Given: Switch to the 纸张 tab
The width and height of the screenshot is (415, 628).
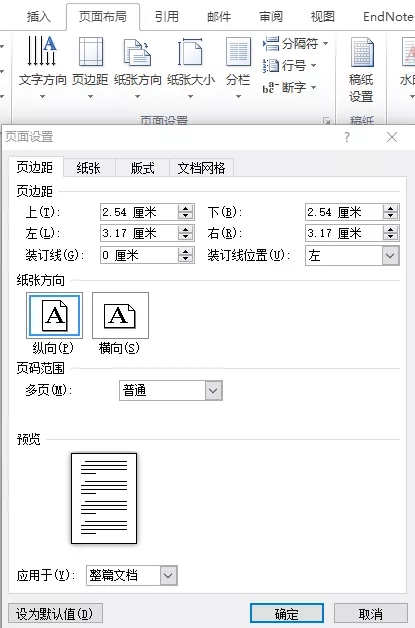Looking at the screenshot, I should [89, 168].
